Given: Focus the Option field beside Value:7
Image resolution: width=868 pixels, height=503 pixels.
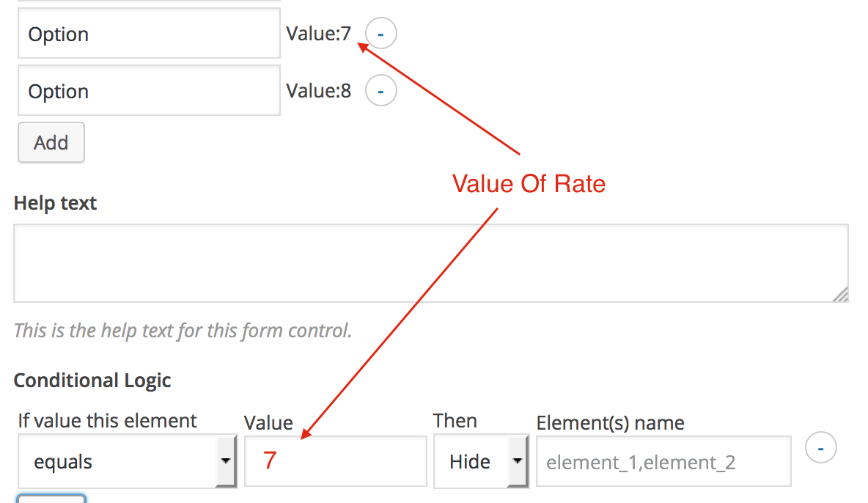Looking at the screenshot, I should (149, 34).
